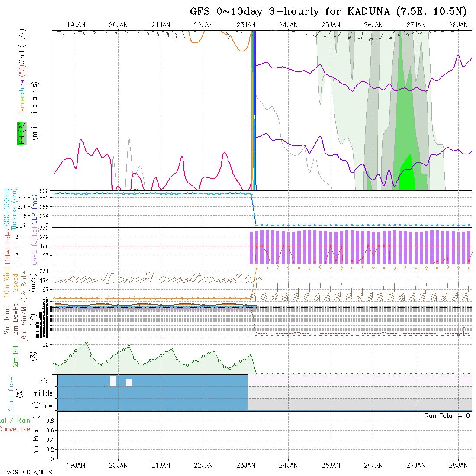Click the red Lifted Index axis label
The image size is (476, 476).
tap(7, 246)
